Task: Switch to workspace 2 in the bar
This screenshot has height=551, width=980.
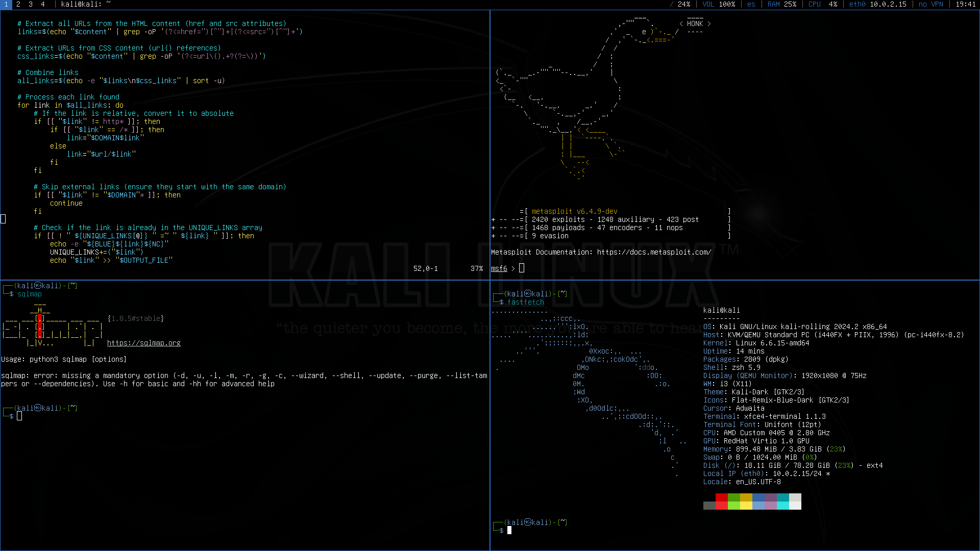Action: [x=18, y=4]
